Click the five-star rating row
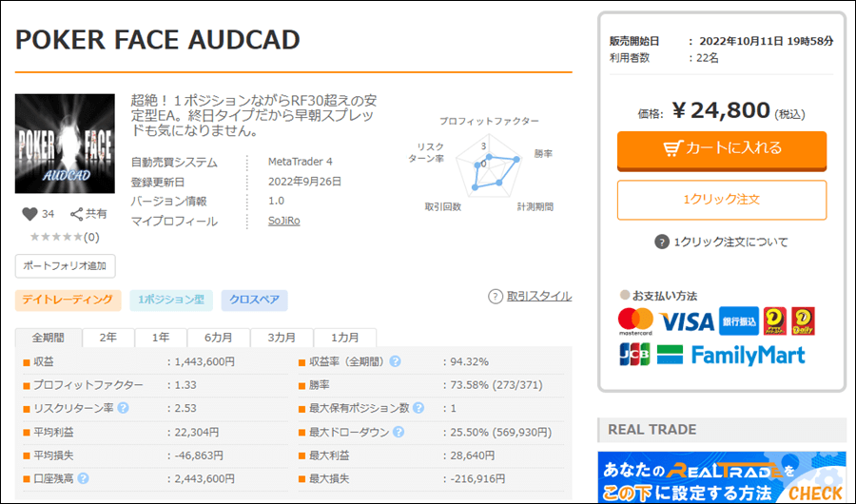The width and height of the screenshot is (856, 504). click(x=57, y=237)
